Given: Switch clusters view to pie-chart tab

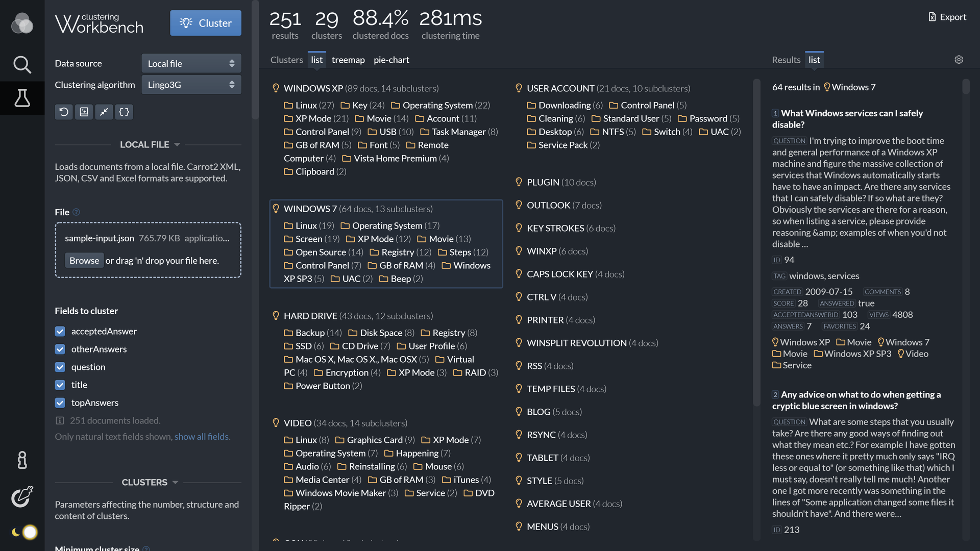Looking at the screenshot, I should pos(391,60).
